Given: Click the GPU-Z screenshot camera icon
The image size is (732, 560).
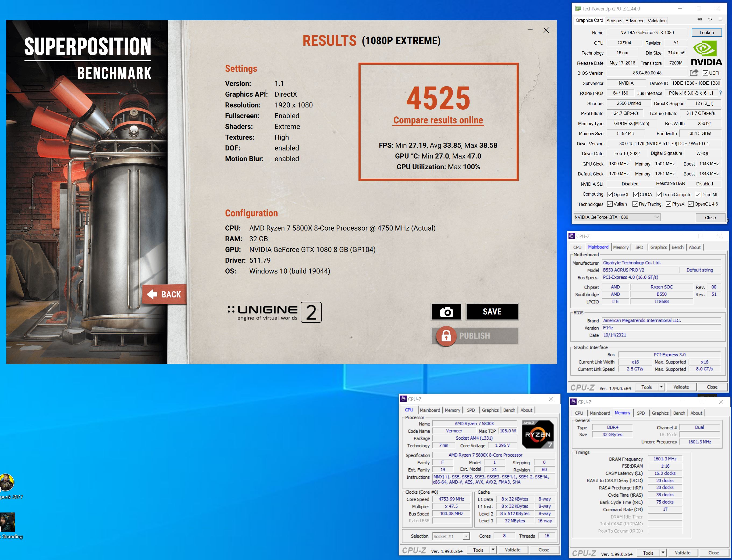Looking at the screenshot, I should pyautogui.click(x=700, y=19).
